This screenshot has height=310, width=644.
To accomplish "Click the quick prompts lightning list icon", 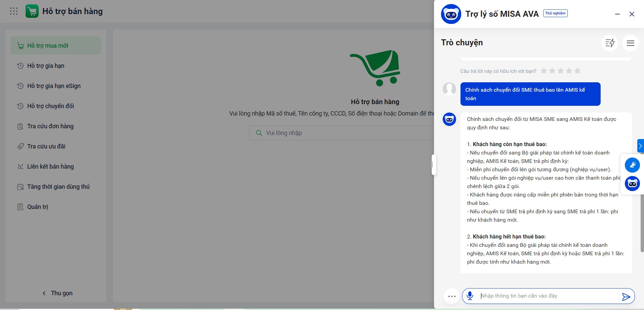I will [x=609, y=43].
